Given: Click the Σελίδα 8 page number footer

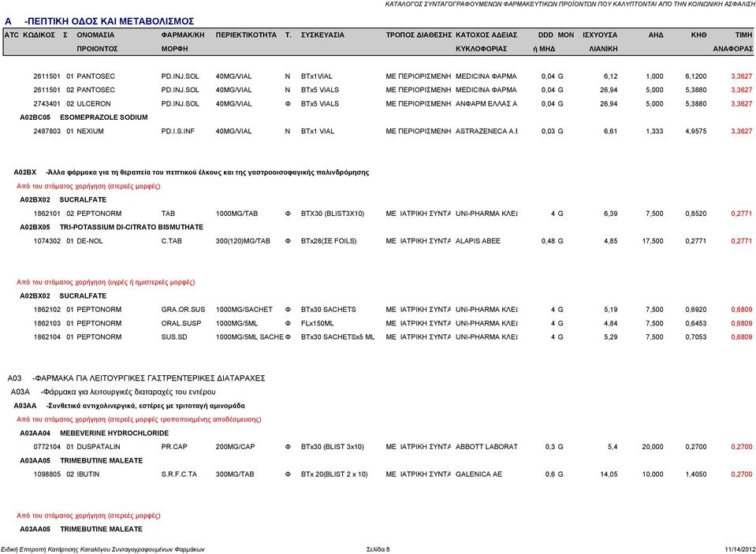Looking at the screenshot, I should coord(378,549).
